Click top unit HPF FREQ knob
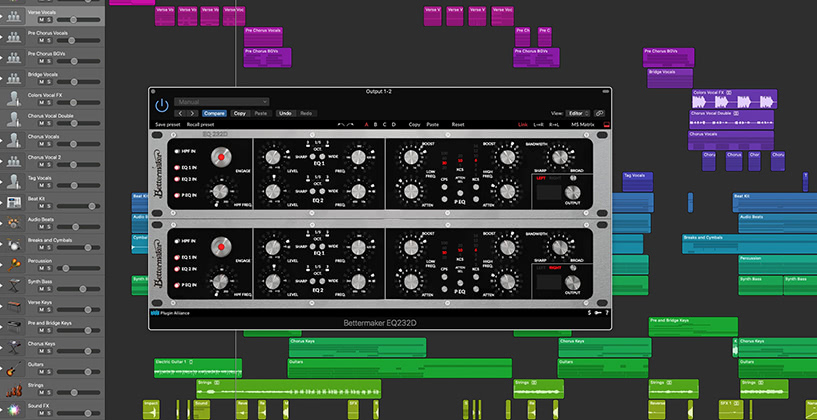The height and width of the screenshot is (420, 817). tap(220, 191)
